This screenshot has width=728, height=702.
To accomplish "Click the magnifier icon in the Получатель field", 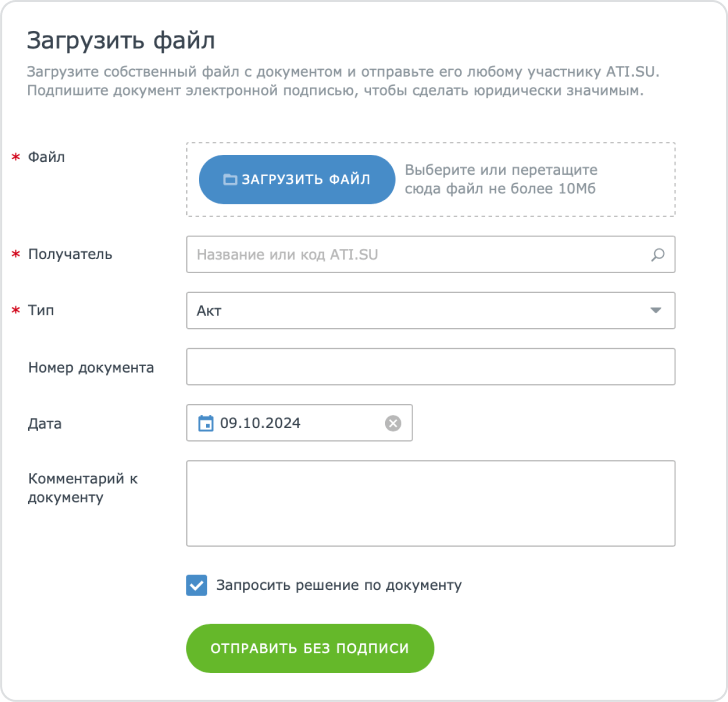I will point(657,255).
